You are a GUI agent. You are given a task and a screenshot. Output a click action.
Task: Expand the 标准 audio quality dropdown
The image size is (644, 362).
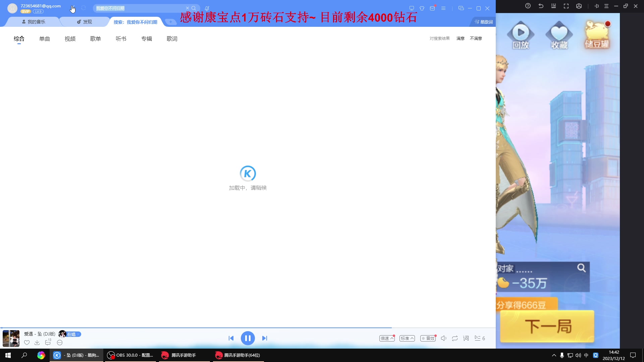(407, 338)
